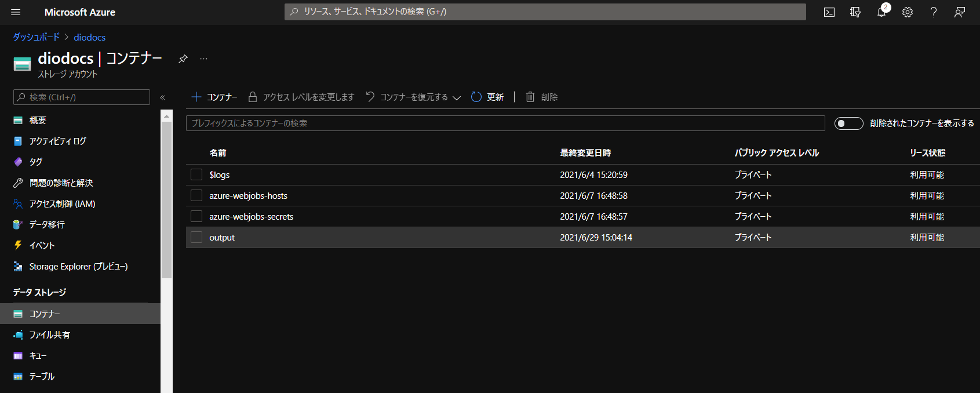Viewport: 980px width, 393px height.
Task: Click the wrench icon for 問題の診断と解決
Action: point(18,183)
